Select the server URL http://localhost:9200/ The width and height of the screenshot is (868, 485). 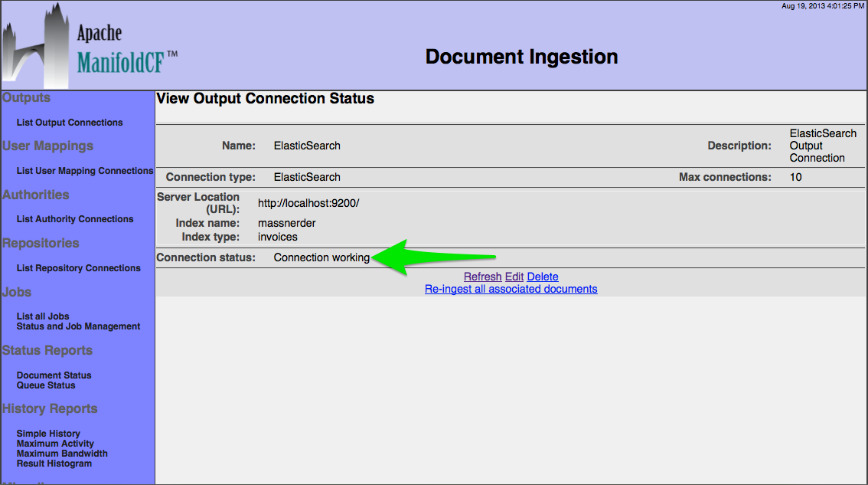308,203
